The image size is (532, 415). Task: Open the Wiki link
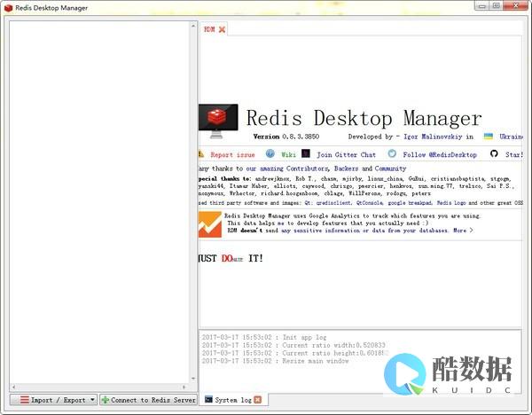click(x=288, y=154)
